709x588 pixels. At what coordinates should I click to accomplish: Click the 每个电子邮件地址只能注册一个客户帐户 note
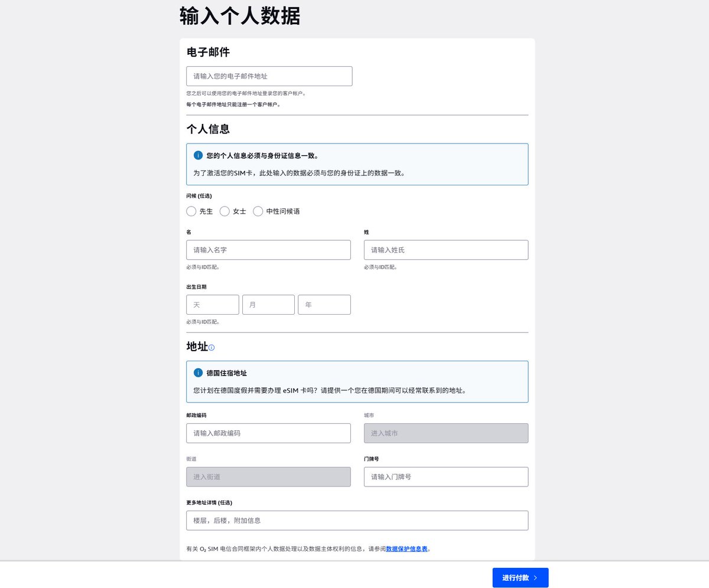[x=233, y=104]
